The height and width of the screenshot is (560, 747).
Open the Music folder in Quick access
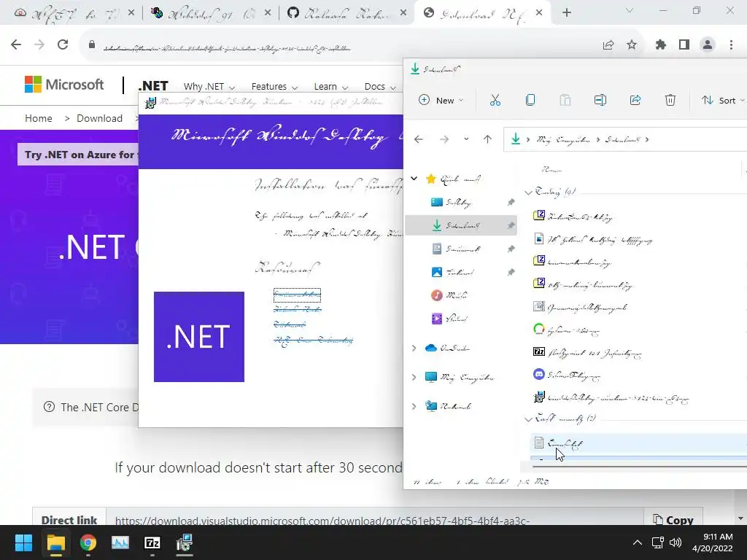(449, 295)
